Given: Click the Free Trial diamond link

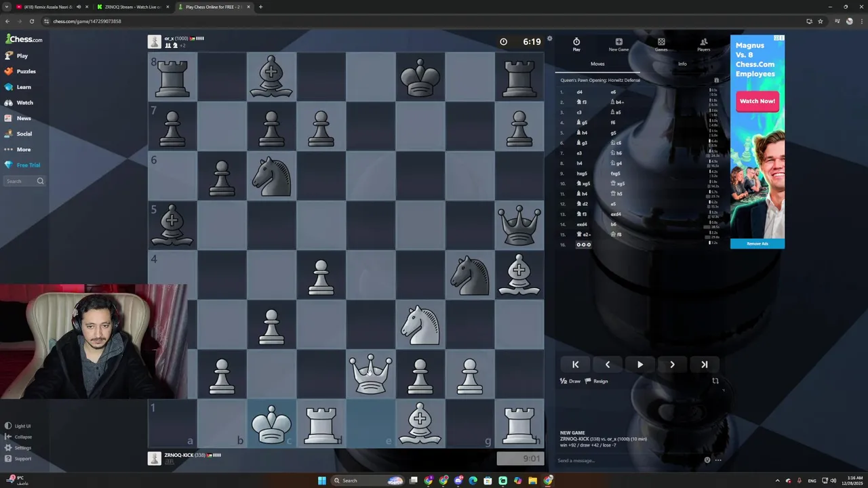Looking at the screenshot, I should point(22,165).
